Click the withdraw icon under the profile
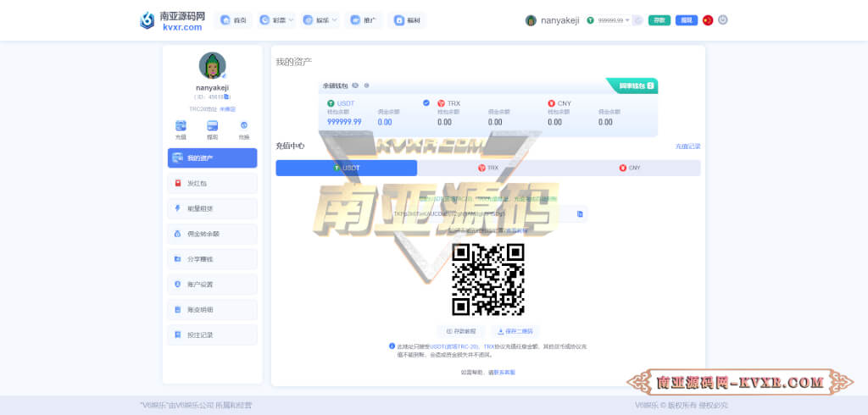The height and width of the screenshot is (415, 868). tap(212, 129)
